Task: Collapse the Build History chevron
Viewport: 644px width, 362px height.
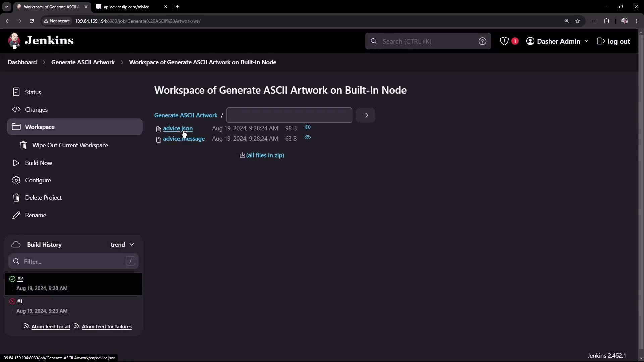Action: (x=132, y=245)
